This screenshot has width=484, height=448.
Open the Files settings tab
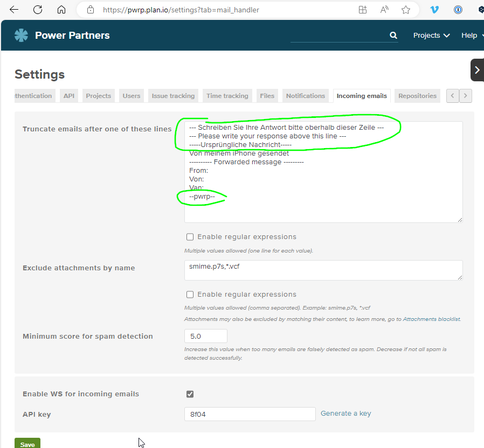point(267,96)
